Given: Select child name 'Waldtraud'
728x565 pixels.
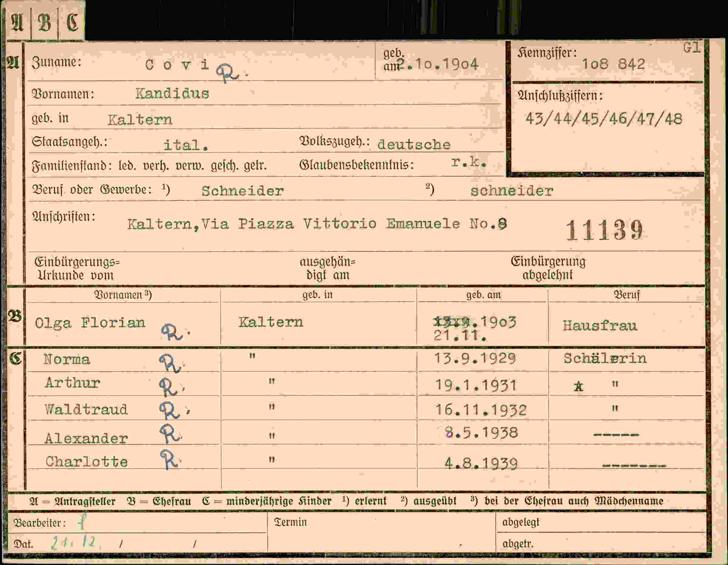Looking at the screenshot, I should 86,410.
